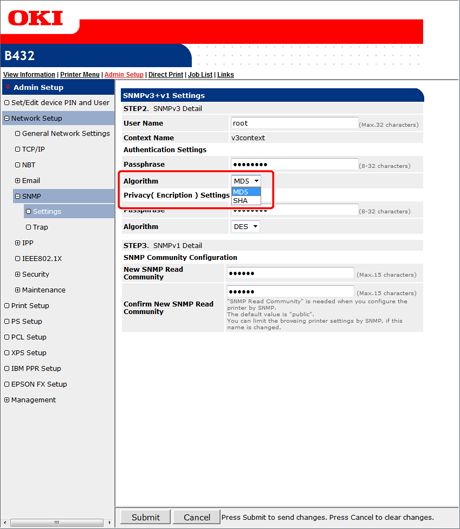
Task: Expand the IPP plus icon
Action: [18, 243]
